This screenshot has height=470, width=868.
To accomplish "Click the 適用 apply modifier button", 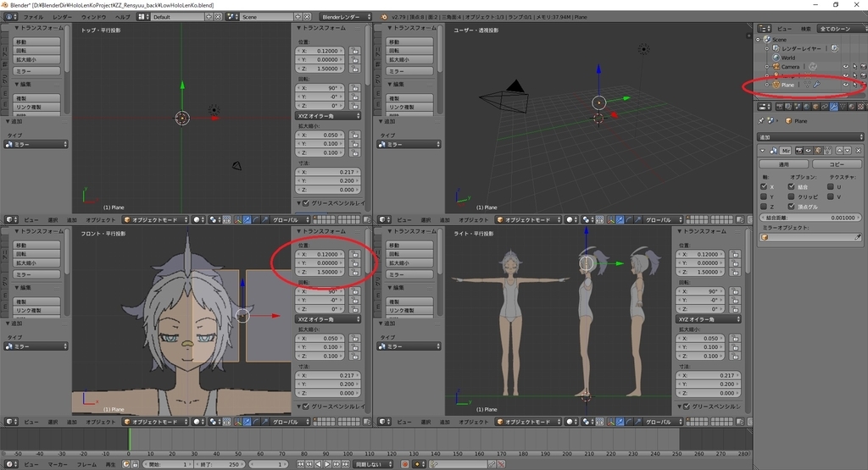I will pos(784,164).
